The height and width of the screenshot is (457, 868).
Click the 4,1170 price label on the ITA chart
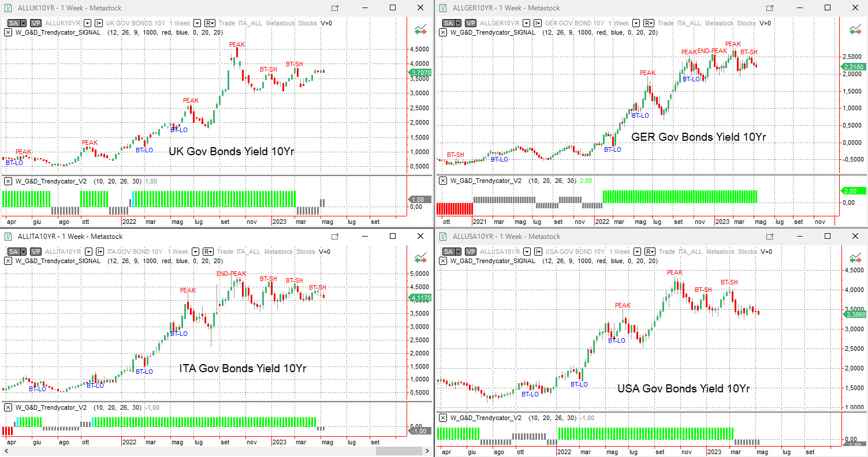point(420,298)
